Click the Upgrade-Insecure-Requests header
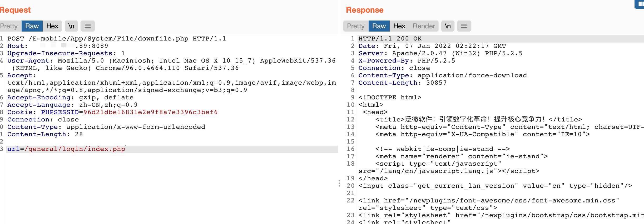 point(66,53)
